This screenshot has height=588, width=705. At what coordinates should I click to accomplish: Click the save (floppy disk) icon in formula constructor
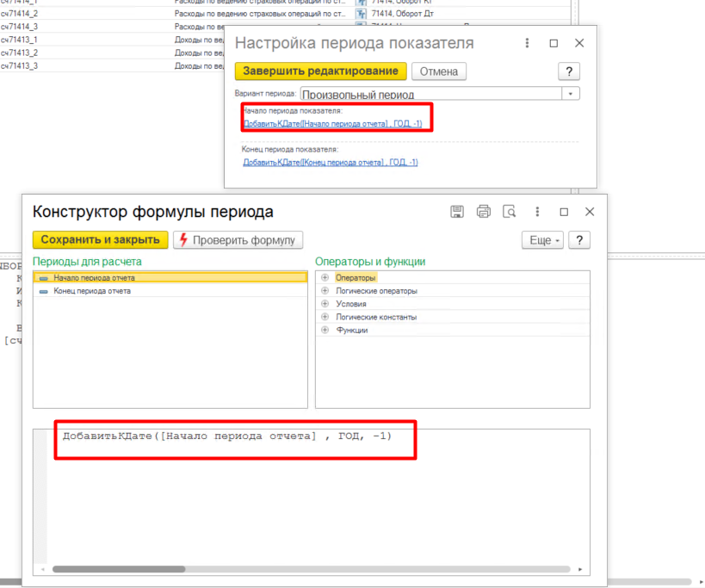(457, 212)
